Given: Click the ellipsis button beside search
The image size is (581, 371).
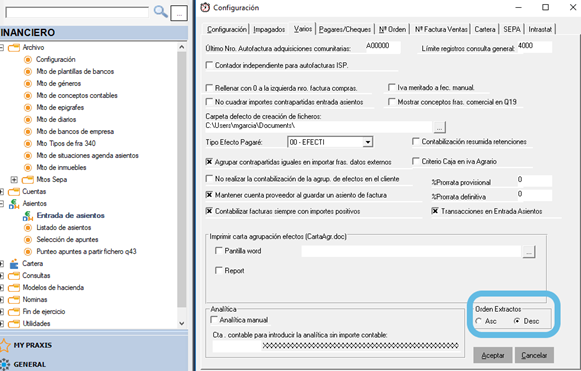Looking at the screenshot, I should (179, 14).
